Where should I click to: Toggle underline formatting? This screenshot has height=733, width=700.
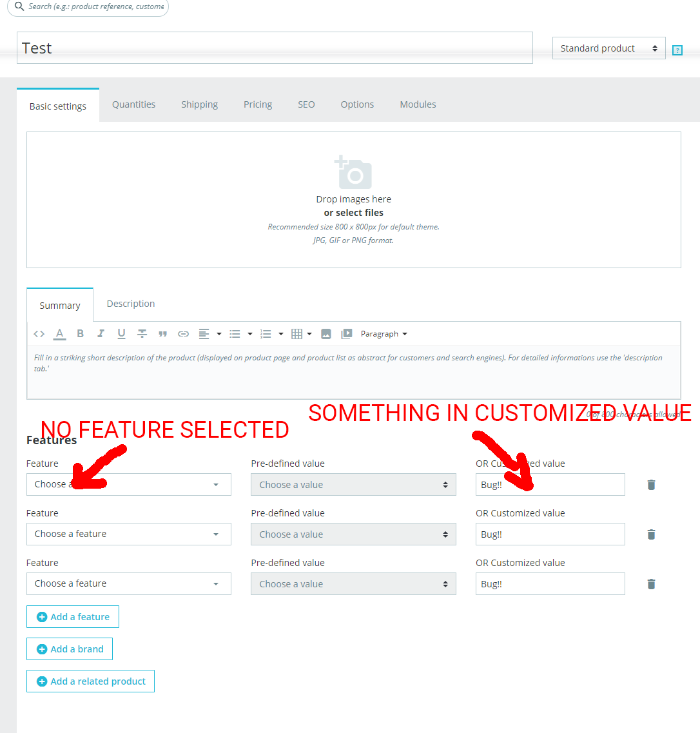coord(121,334)
